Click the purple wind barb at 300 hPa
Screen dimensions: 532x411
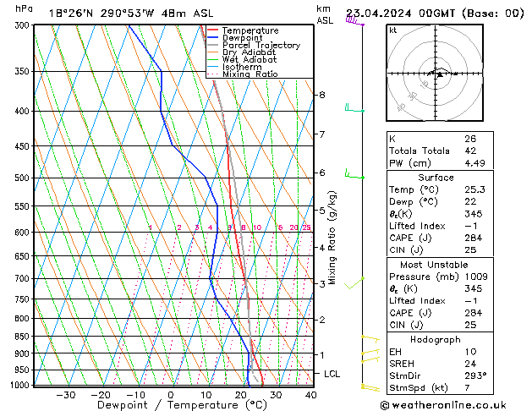coord(355,21)
